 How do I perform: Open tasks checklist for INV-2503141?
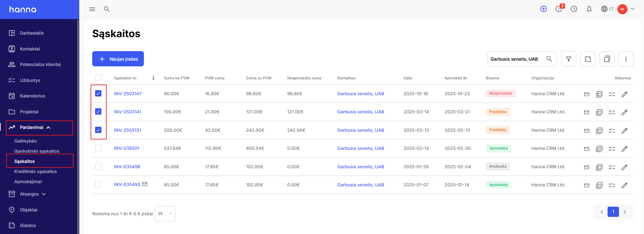tap(612, 112)
